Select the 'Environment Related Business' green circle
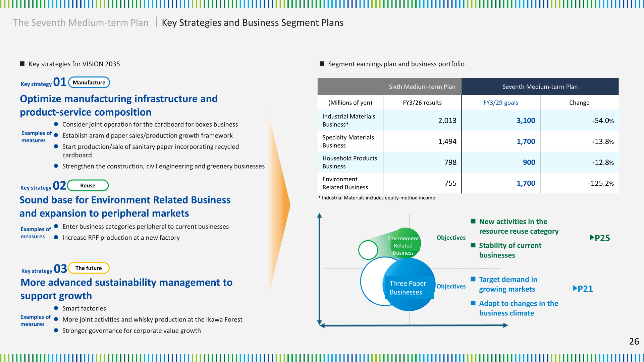The width and height of the screenshot is (644, 362). click(x=405, y=243)
